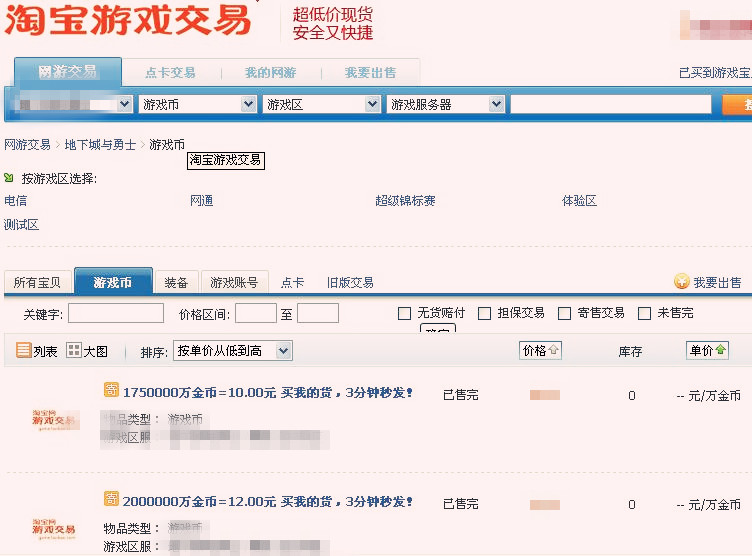
Task: Go to 我要出售 top tab
Action: [x=370, y=72]
